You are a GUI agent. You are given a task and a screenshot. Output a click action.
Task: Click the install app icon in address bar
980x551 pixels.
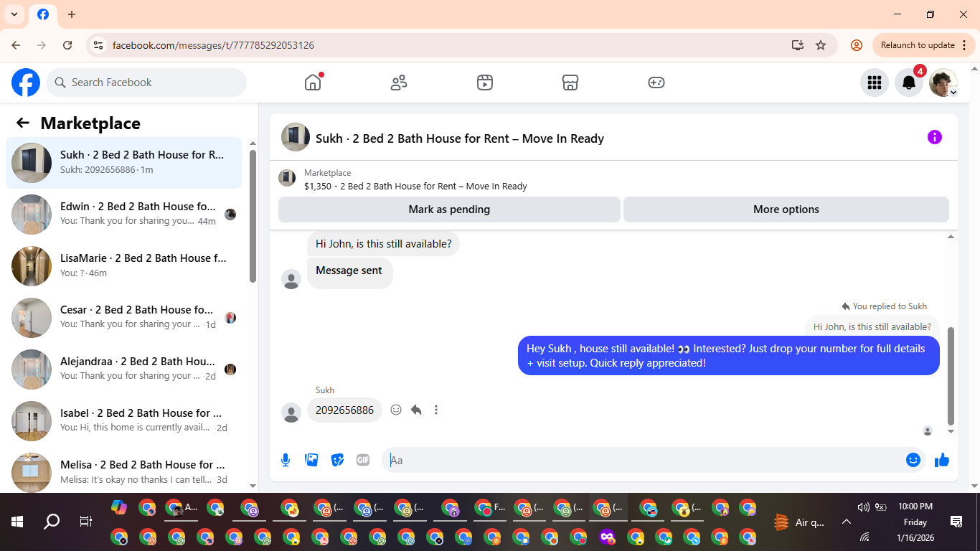coord(798,45)
